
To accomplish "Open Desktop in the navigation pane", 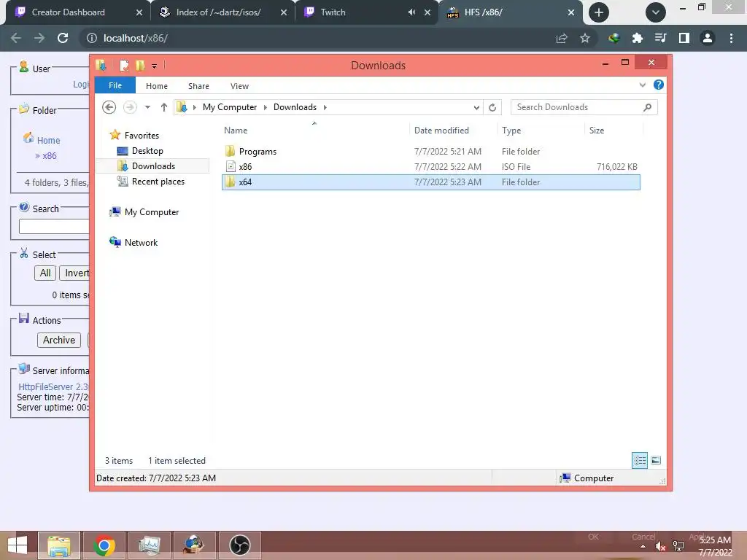I will coord(147,151).
